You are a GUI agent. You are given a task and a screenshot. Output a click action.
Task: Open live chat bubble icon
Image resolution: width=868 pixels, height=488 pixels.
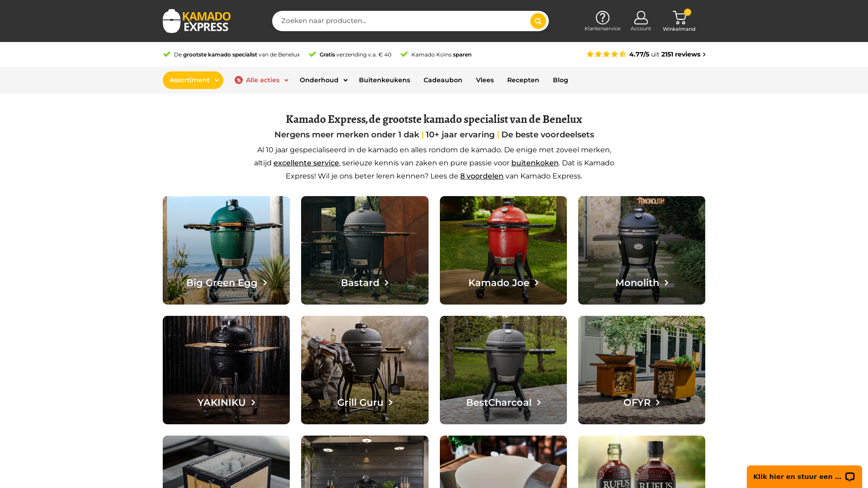[x=850, y=477]
